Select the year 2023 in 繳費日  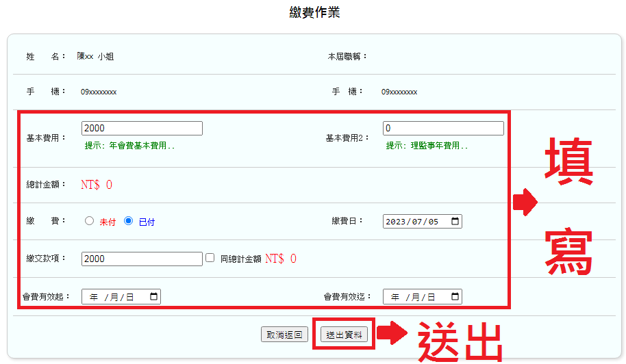[396, 222]
